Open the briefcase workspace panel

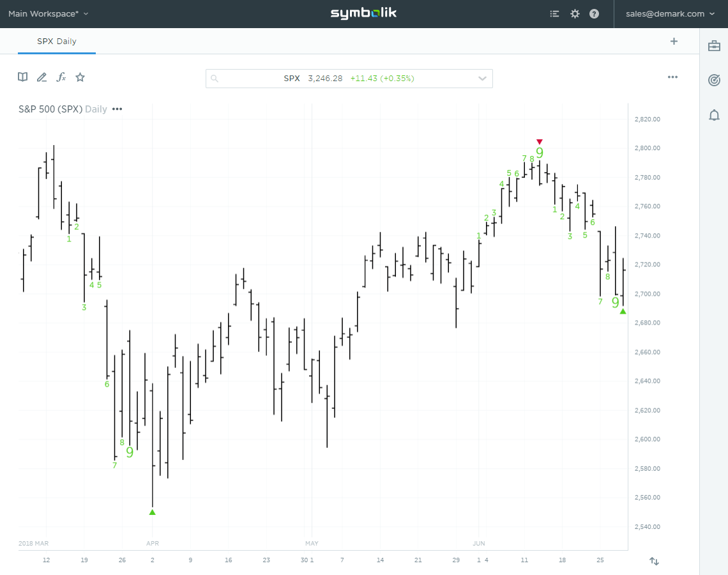(713, 45)
